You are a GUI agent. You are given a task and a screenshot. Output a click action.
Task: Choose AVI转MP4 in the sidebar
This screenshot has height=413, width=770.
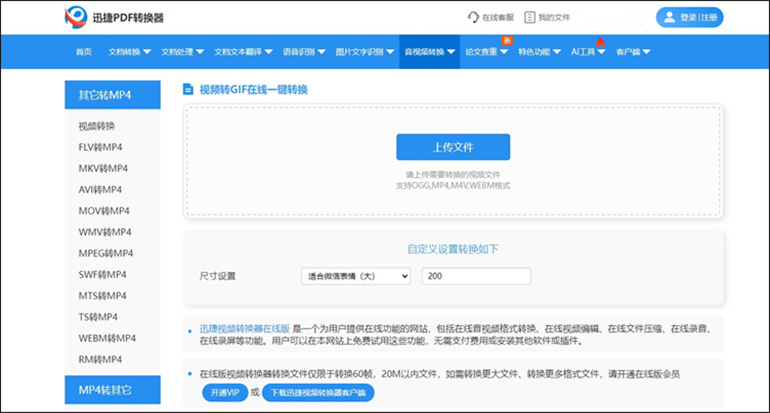point(100,190)
